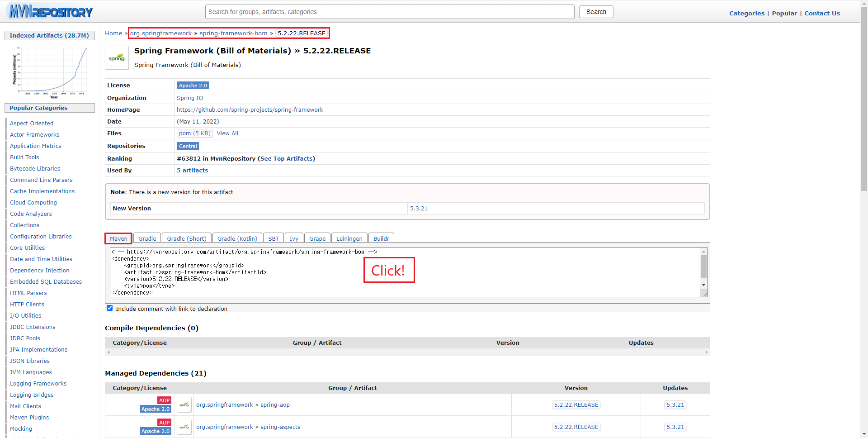Open Embedded SQL Databases category
Image resolution: width=868 pixels, height=438 pixels.
46,281
